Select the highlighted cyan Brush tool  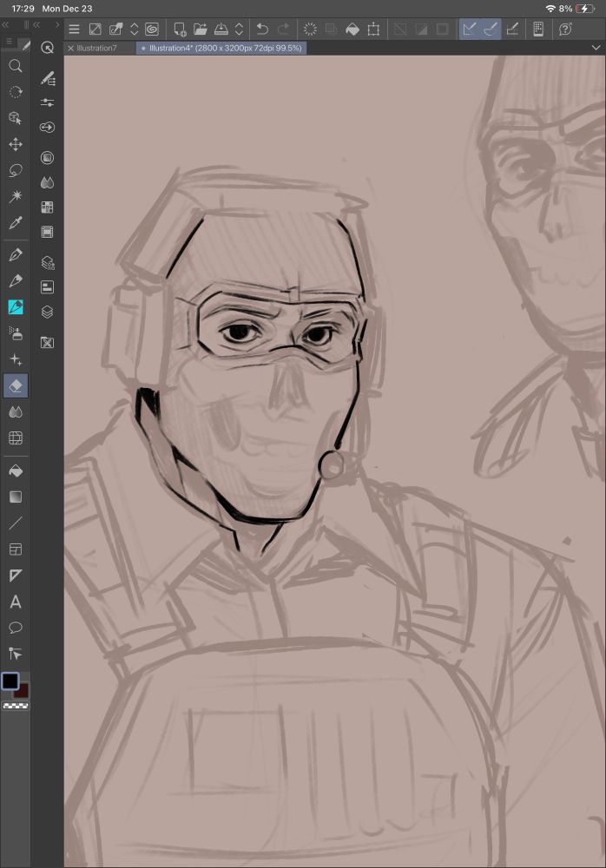click(x=16, y=306)
